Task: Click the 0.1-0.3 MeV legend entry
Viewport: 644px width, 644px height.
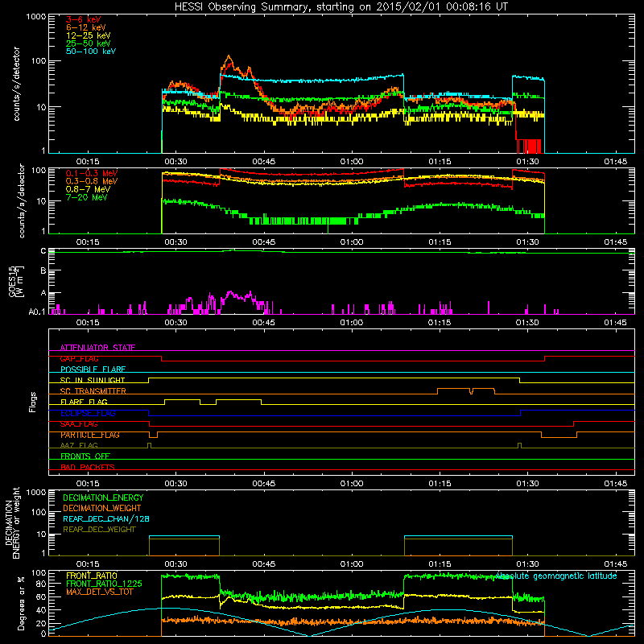Action: pyautogui.click(x=92, y=173)
